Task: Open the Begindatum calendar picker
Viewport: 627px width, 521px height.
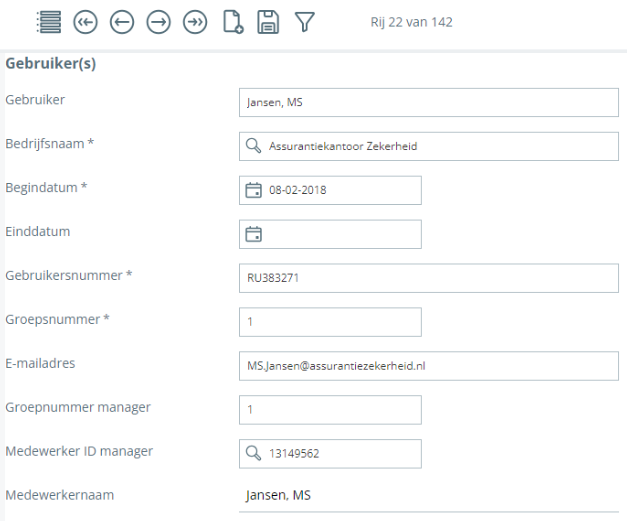Action: point(254,190)
